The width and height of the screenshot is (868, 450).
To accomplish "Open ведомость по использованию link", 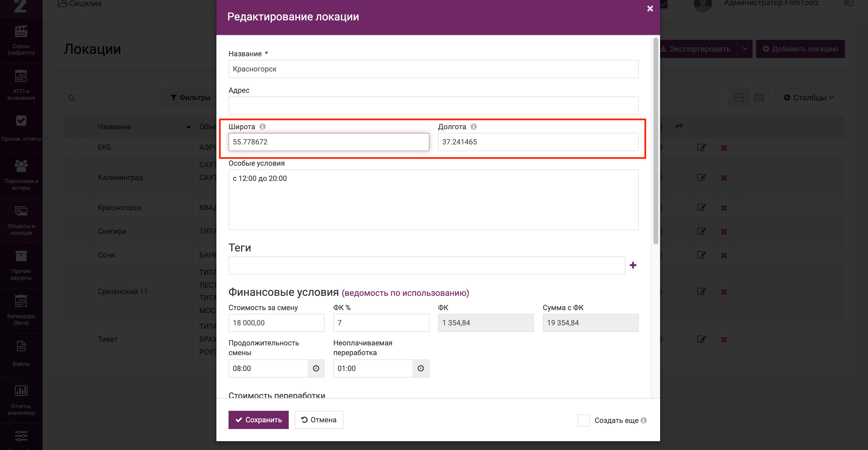I will pos(405,293).
